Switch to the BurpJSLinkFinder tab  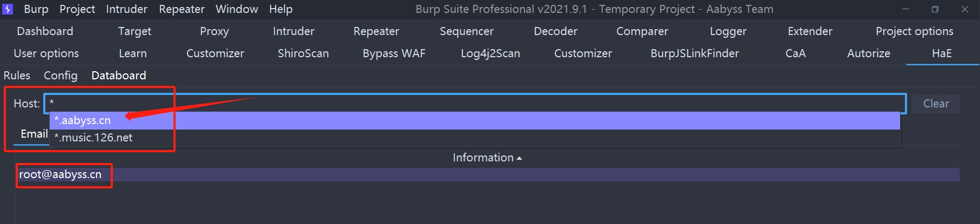(x=694, y=53)
